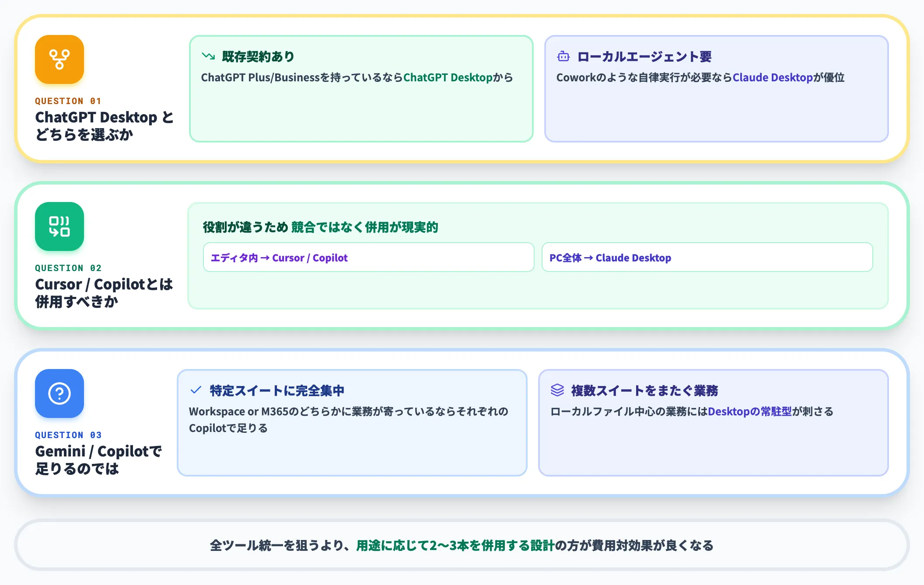The image size is (924, 585).
Task: Select the エディタ内 → Cursor / Copilot chip
Action: pyautogui.click(x=368, y=258)
